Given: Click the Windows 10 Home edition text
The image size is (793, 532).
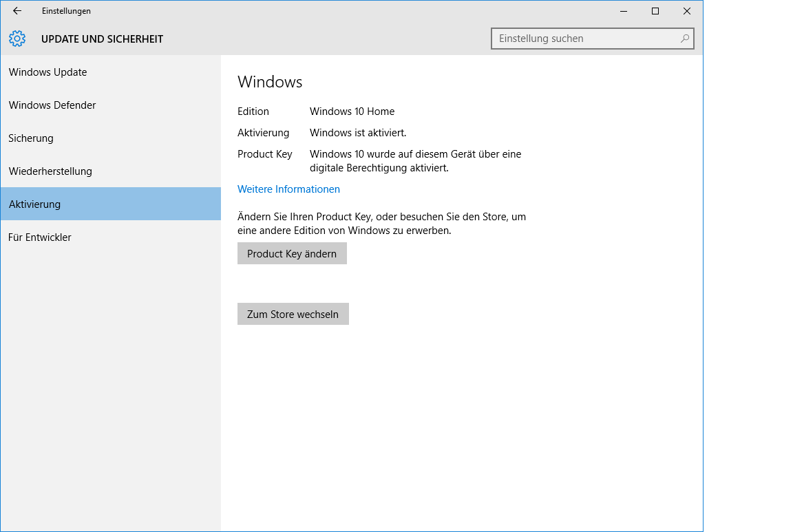Looking at the screenshot, I should coord(352,111).
